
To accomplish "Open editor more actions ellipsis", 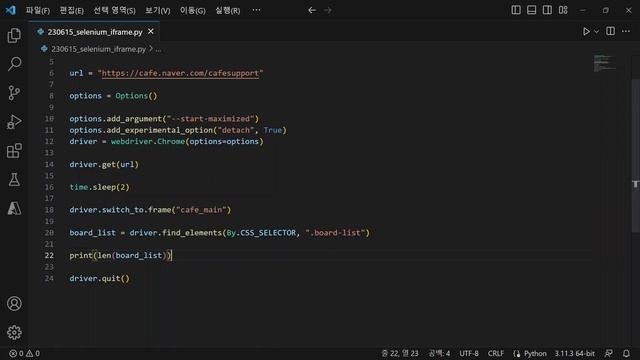I will click(x=626, y=31).
